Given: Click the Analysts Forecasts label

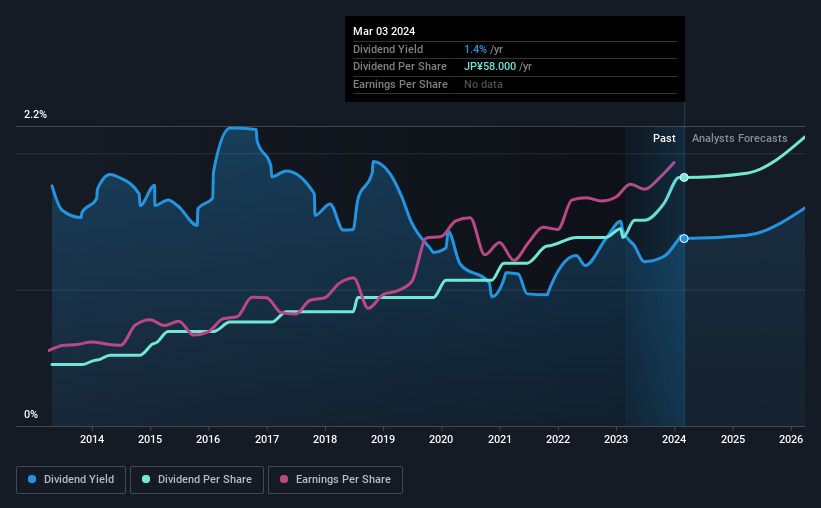Looking at the screenshot, I should click(739, 138).
